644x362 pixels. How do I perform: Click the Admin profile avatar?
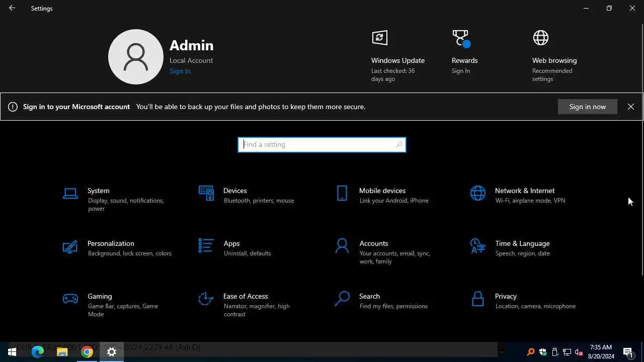[136, 56]
